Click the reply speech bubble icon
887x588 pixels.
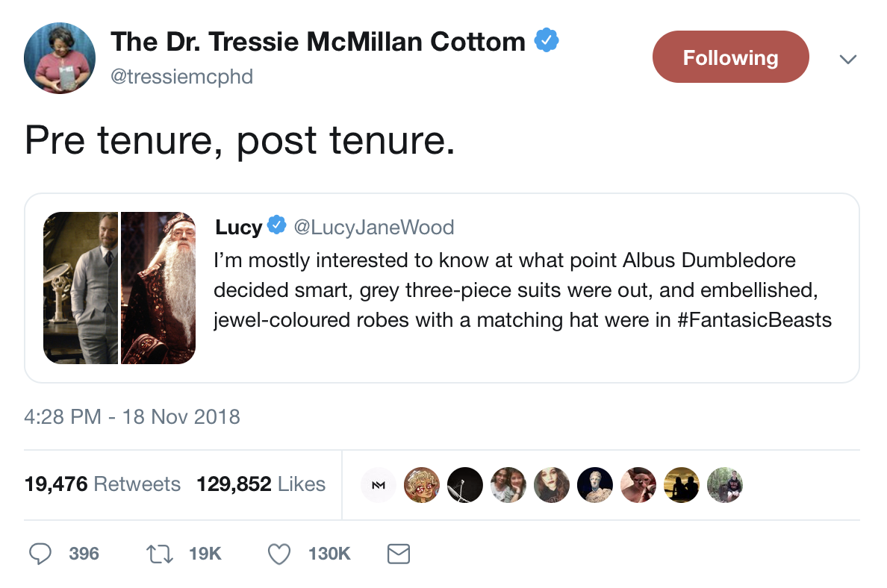41,554
